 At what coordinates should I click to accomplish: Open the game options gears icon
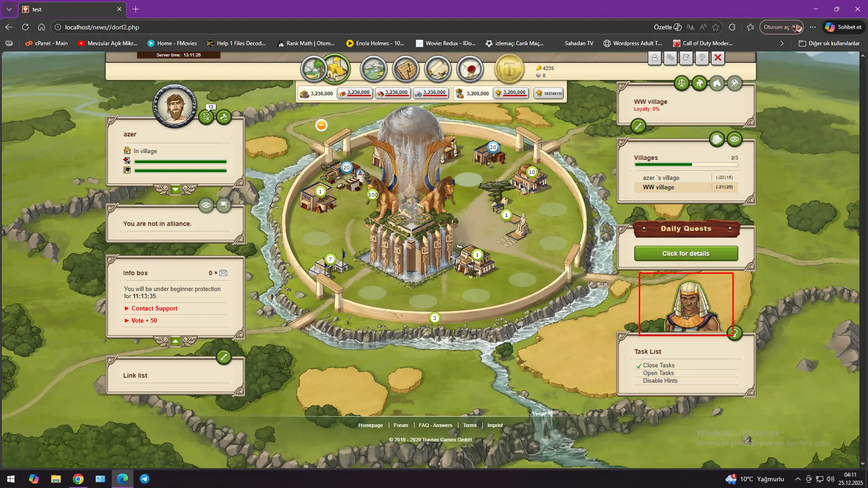pyautogui.click(x=670, y=58)
